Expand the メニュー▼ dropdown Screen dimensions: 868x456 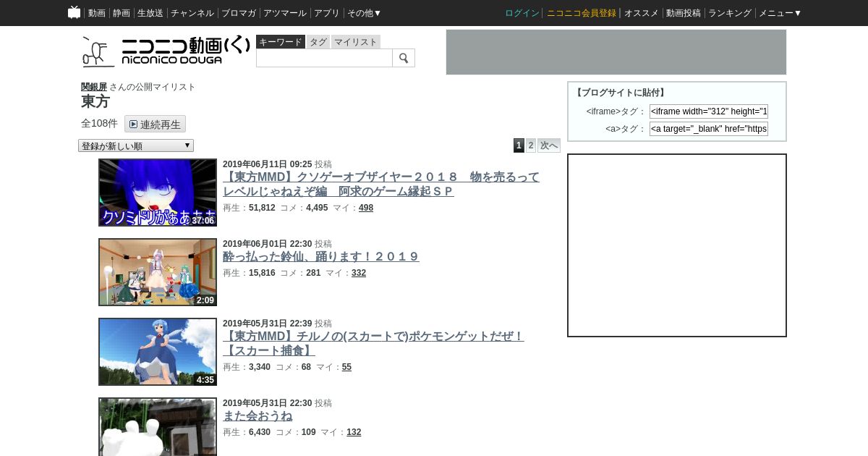[780, 13]
